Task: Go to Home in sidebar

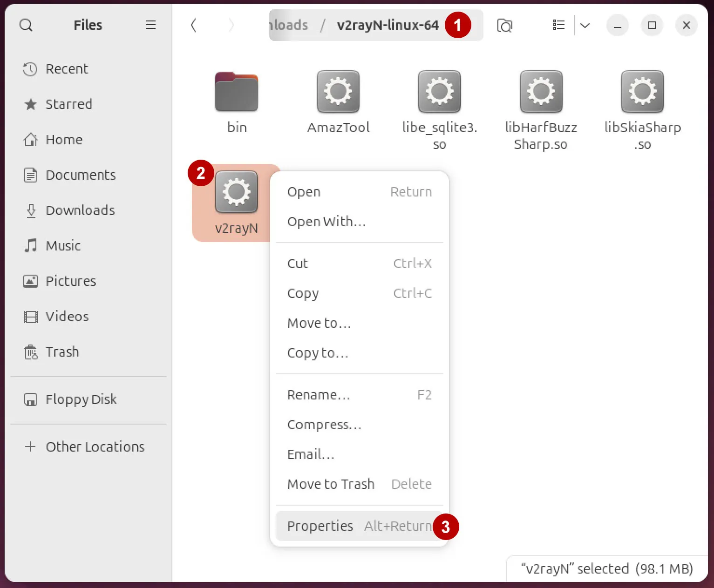Action: pos(88,140)
